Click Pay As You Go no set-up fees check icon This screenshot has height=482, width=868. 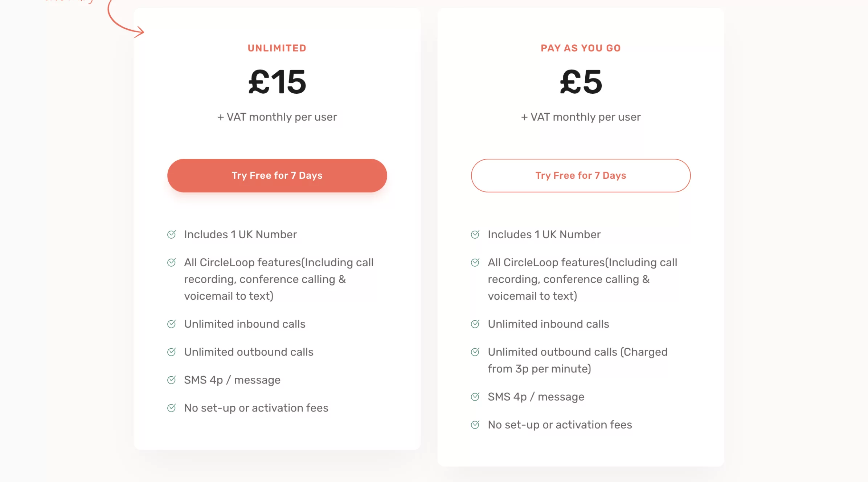[475, 424]
